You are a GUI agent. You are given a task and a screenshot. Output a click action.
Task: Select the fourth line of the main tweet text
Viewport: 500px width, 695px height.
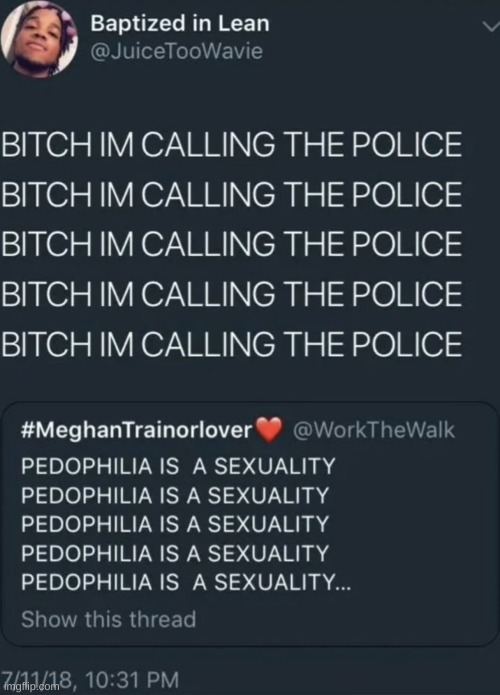(231, 294)
